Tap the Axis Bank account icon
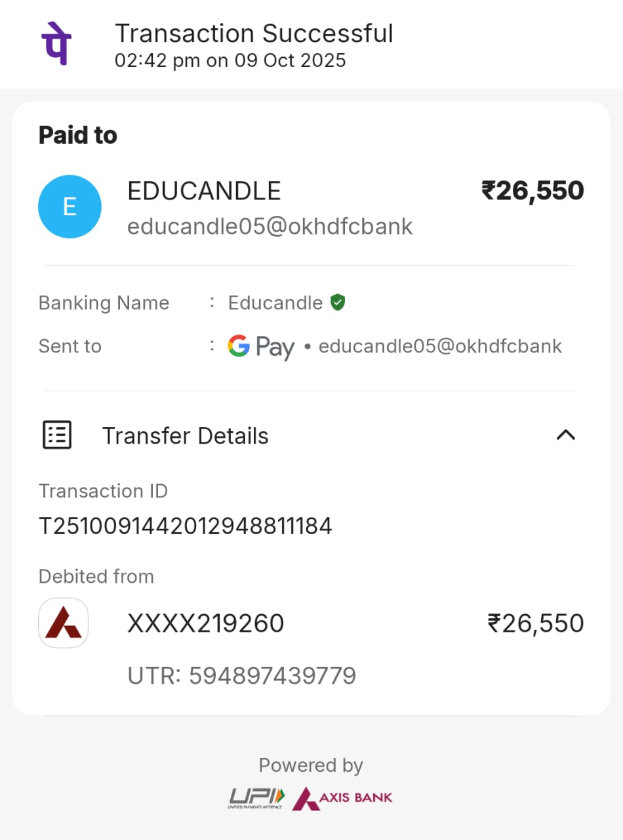Viewport: 623px width, 840px height. [x=64, y=623]
